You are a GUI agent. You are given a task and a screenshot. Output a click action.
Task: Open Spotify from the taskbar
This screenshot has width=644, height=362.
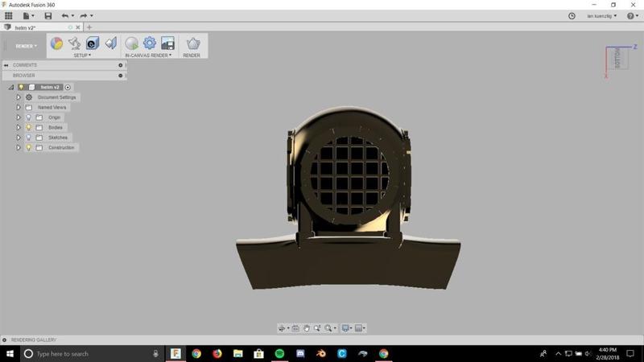[279, 353]
